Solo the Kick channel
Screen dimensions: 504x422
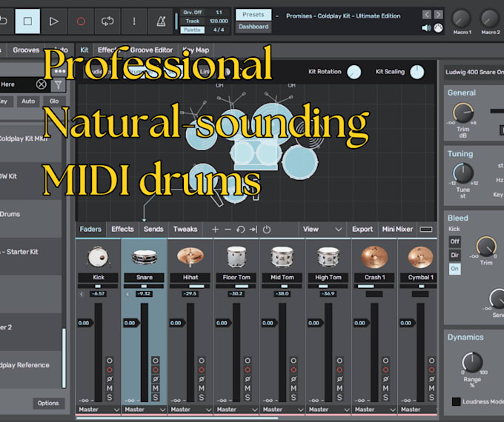pos(109,398)
